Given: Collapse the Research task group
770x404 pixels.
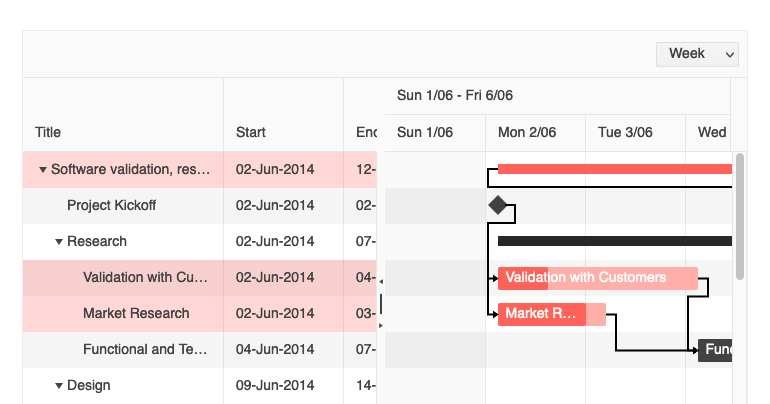Looking at the screenshot, I should (59, 242).
